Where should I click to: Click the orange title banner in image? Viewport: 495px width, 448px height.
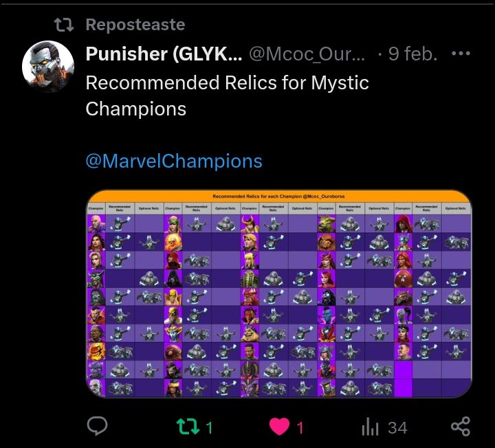pyautogui.click(x=279, y=197)
